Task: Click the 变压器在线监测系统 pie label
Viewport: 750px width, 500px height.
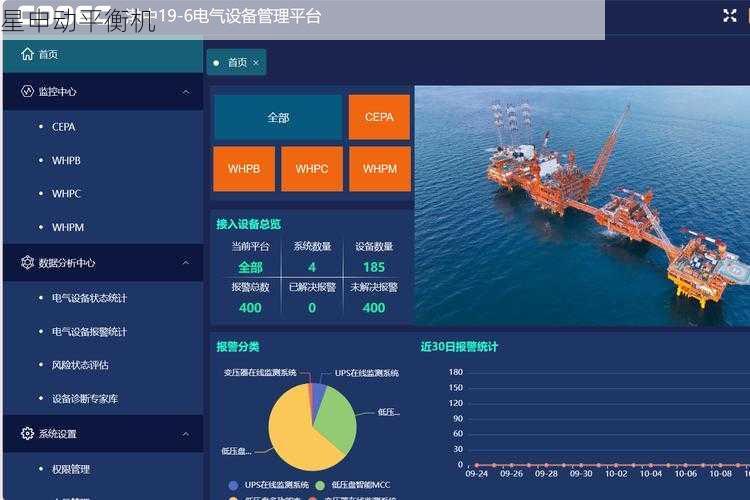Action: [x=260, y=372]
